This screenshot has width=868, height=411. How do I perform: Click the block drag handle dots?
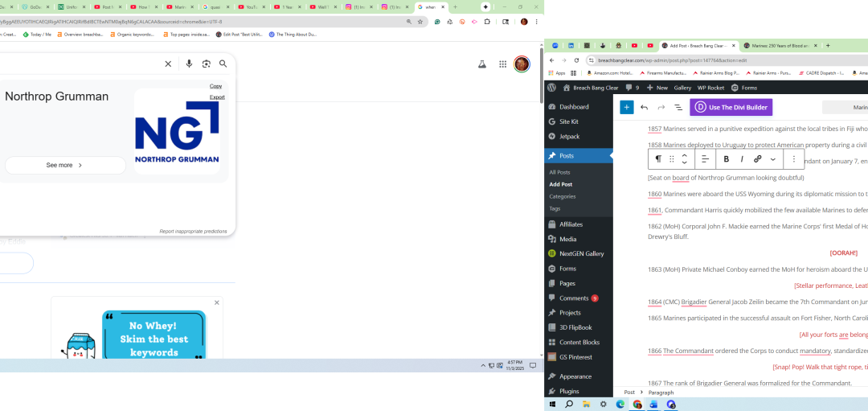(x=671, y=159)
